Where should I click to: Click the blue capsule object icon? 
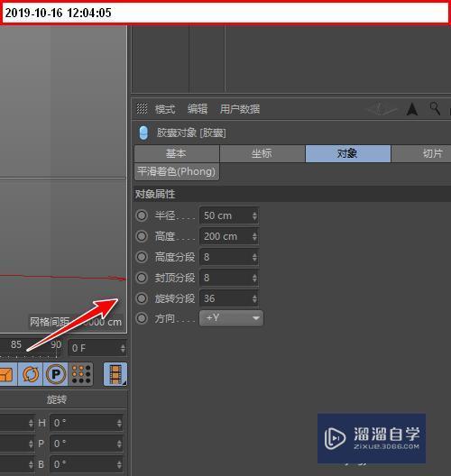[x=143, y=133]
